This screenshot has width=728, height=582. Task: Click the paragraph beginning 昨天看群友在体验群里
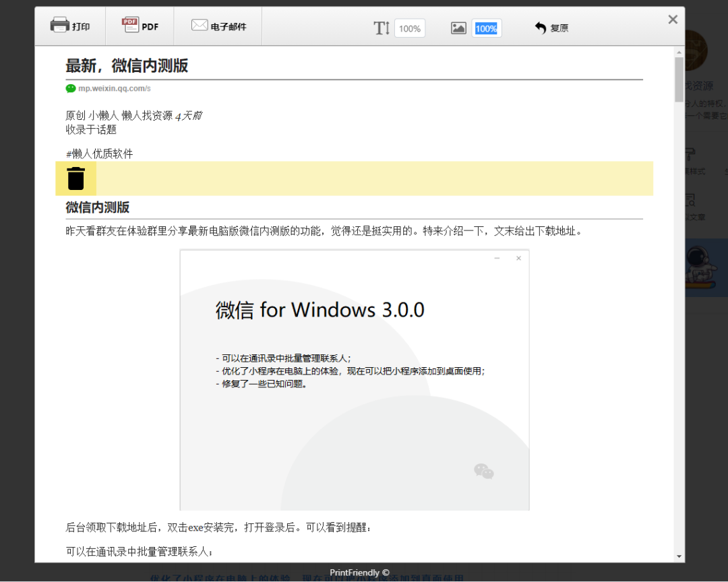324,231
